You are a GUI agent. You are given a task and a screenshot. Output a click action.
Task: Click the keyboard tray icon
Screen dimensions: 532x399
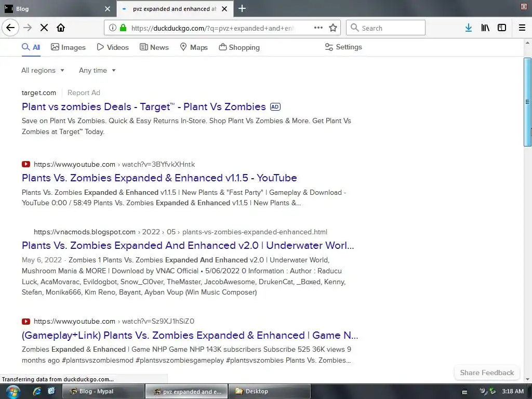465,392
